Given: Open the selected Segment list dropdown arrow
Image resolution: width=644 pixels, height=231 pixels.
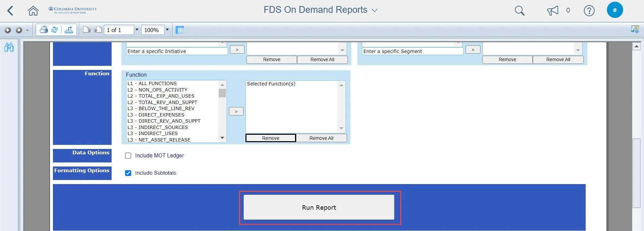Looking at the screenshot, I should (578, 50).
